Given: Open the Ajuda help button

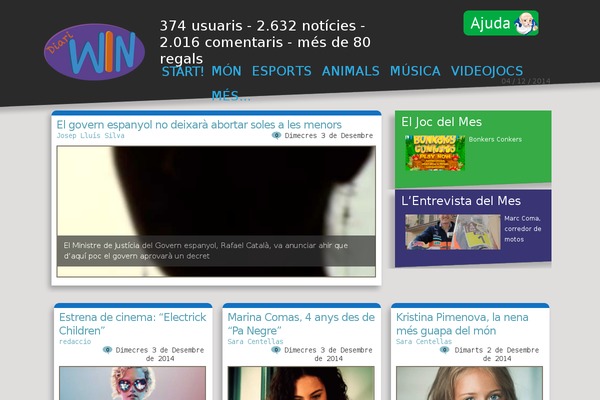Looking at the screenshot, I should (501, 23).
